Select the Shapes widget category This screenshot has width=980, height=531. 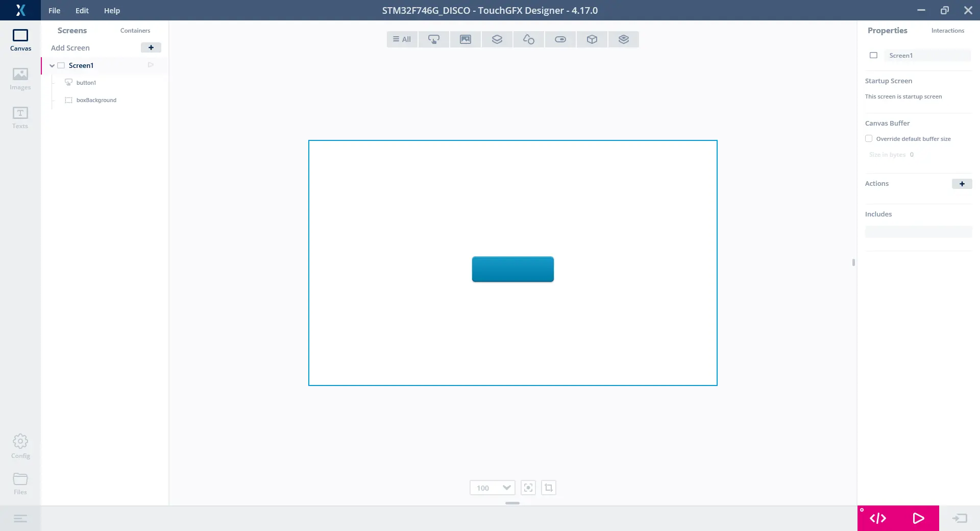[529, 39]
